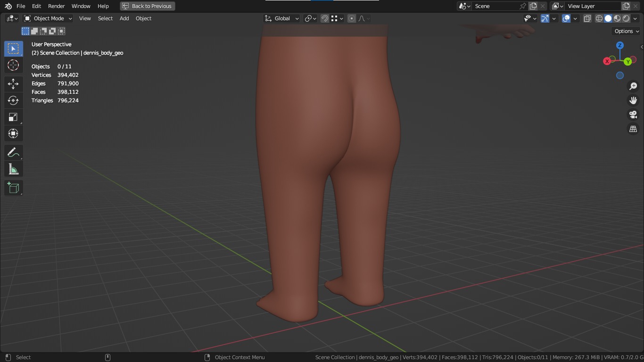Image resolution: width=644 pixels, height=362 pixels.
Task: Delete the Scene with X icon
Action: click(x=543, y=6)
